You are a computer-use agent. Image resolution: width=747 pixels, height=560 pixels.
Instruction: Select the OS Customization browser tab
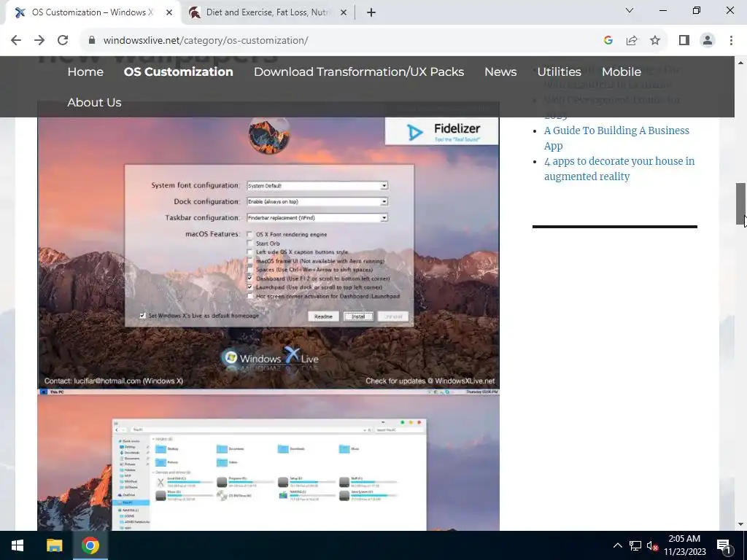tap(93, 13)
